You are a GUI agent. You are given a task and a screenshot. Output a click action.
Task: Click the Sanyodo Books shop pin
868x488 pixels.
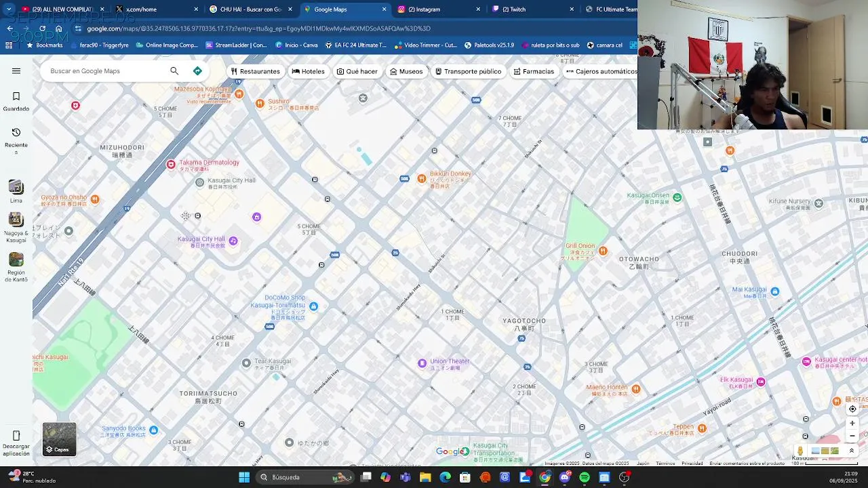point(153,430)
